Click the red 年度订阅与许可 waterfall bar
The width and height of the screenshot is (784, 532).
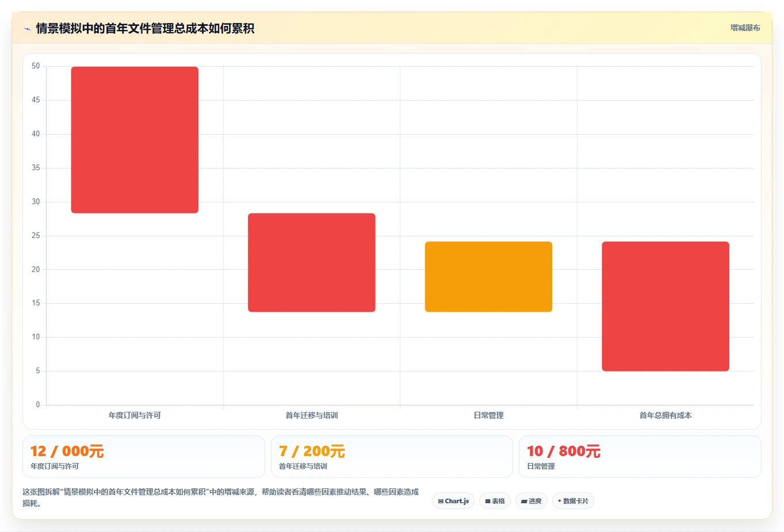coord(135,140)
